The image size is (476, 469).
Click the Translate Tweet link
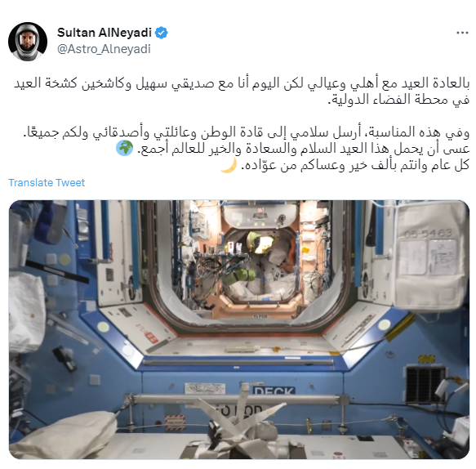pos(47,182)
